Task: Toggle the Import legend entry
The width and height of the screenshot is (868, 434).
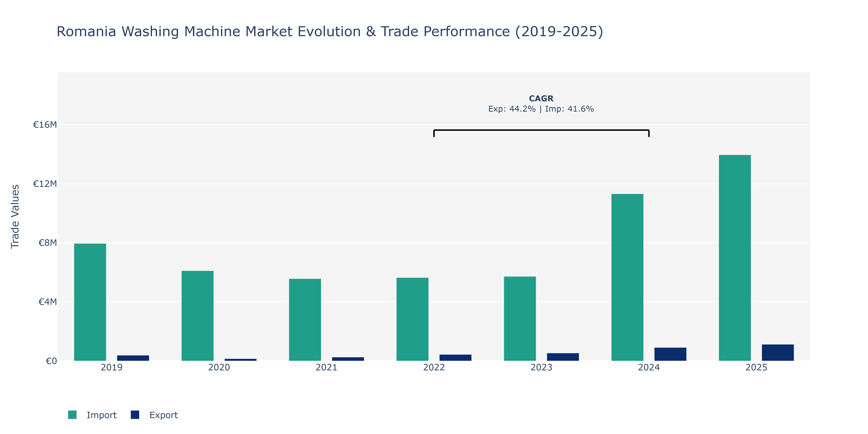Action: [92, 415]
